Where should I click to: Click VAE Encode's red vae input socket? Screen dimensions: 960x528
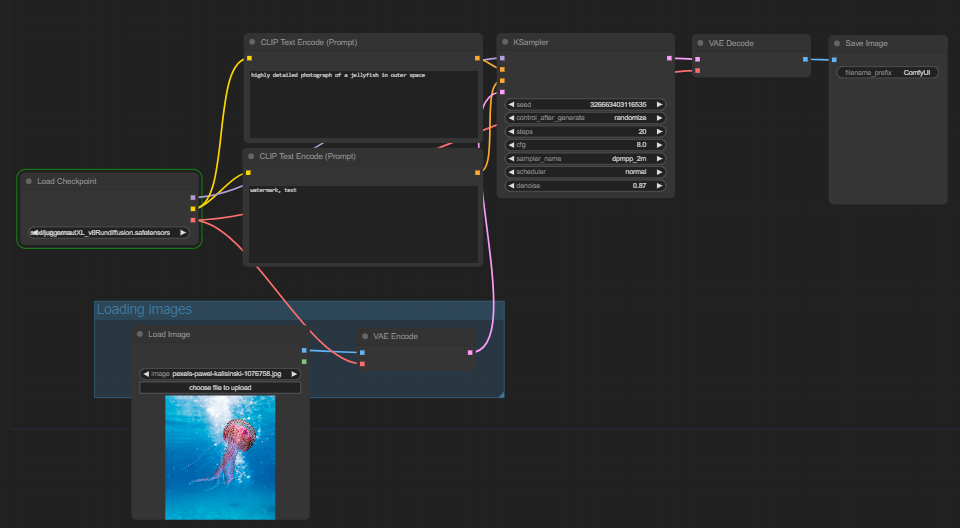(x=362, y=364)
